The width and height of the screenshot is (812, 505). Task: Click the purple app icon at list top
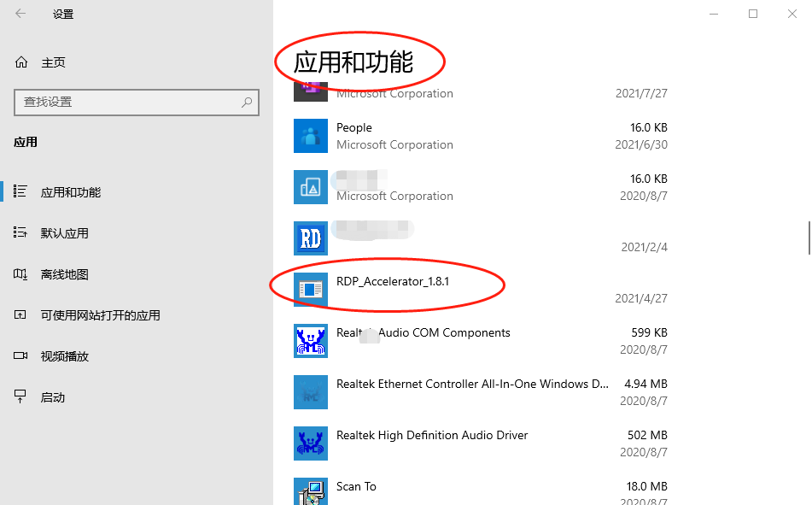tap(311, 91)
